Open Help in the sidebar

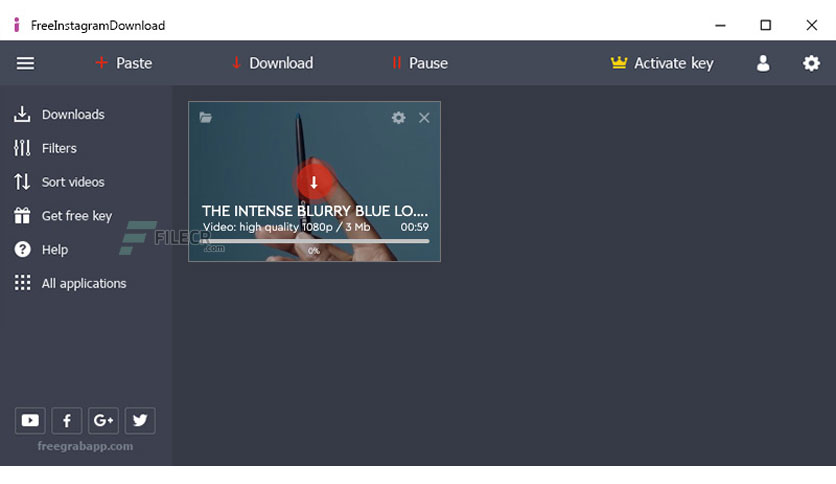(x=41, y=249)
